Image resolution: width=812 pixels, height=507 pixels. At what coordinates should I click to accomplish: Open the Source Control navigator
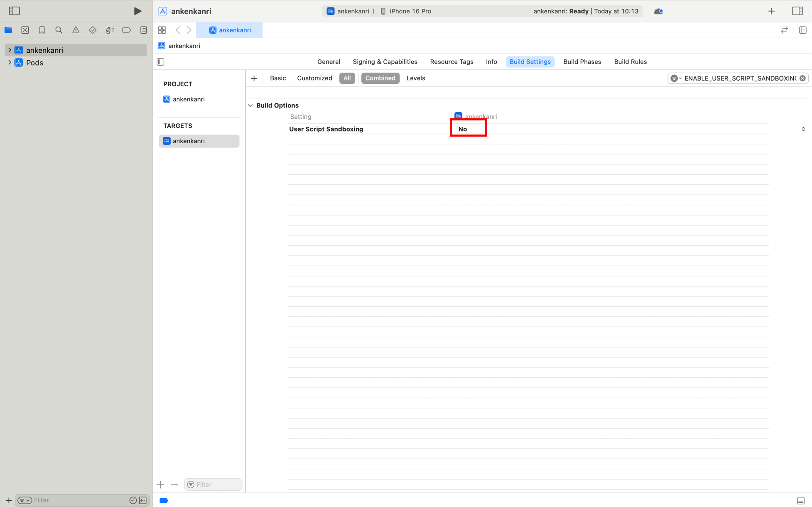pyautogui.click(x=25, y=30)
